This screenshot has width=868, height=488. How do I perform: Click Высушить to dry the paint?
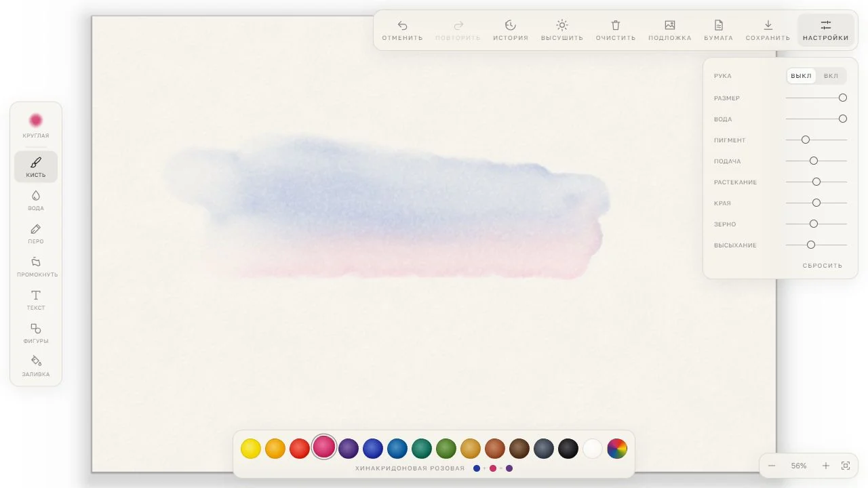[562, 30]
